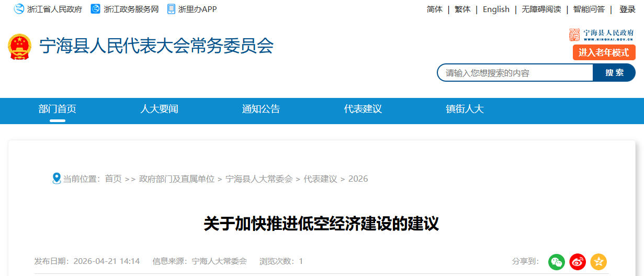Screen dimensions: 644x276
Task: Click the Zhejiang Provincial Government logo icon
Action: click(19, 9)
